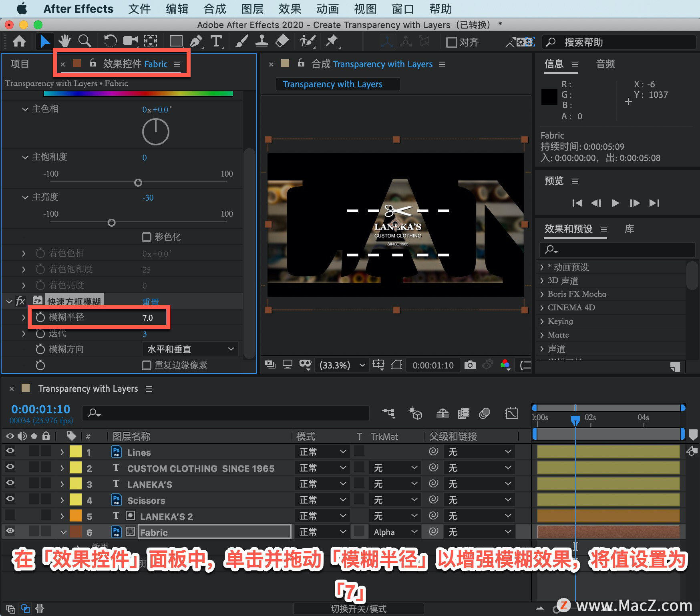
Task: Select the Clone Stamp tool
Action: click(261, 41)
